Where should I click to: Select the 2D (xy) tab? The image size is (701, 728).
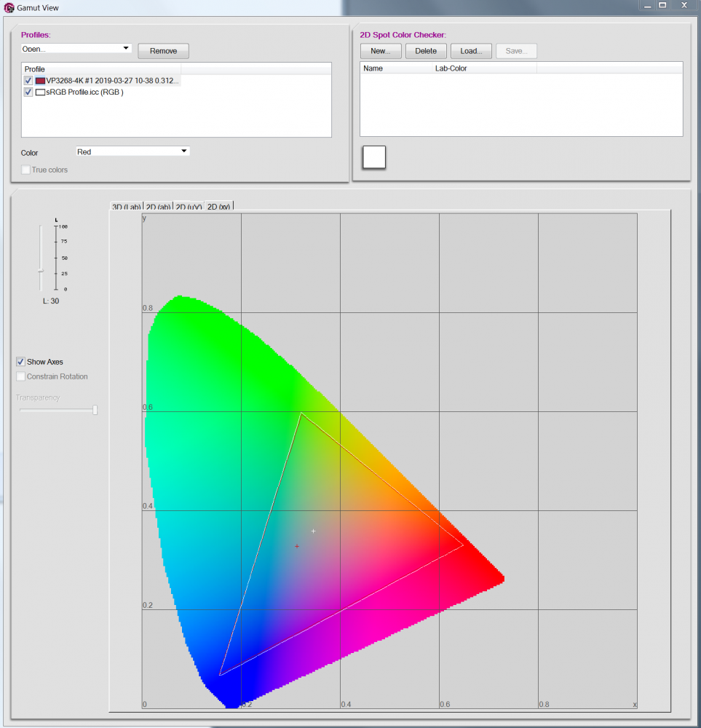click(218, 207)
